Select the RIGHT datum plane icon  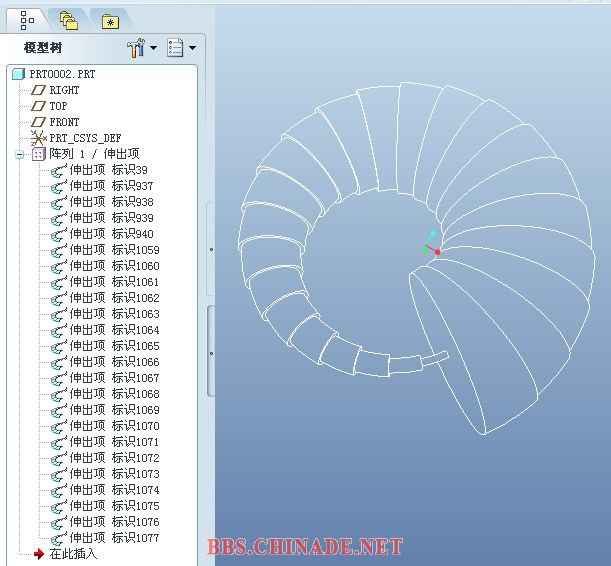click(x=39, y=90)
